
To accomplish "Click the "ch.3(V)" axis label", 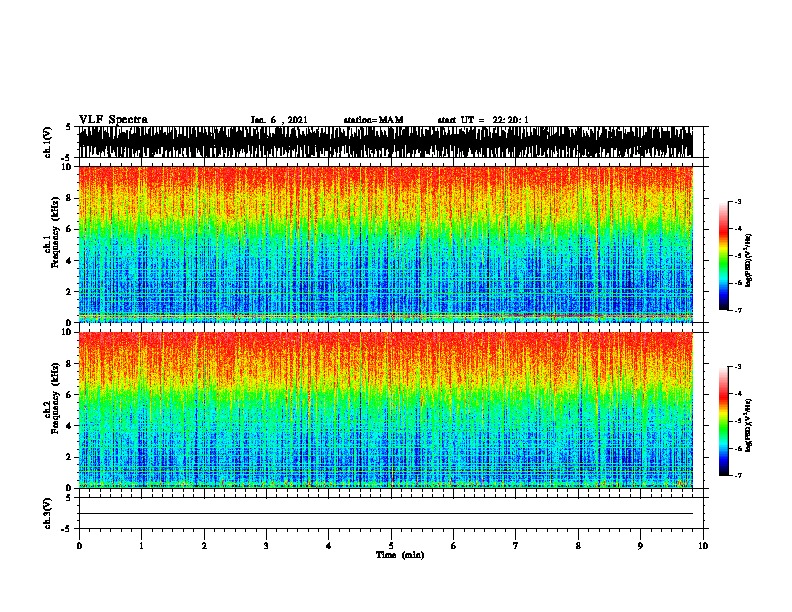I will tap(48, 513).
